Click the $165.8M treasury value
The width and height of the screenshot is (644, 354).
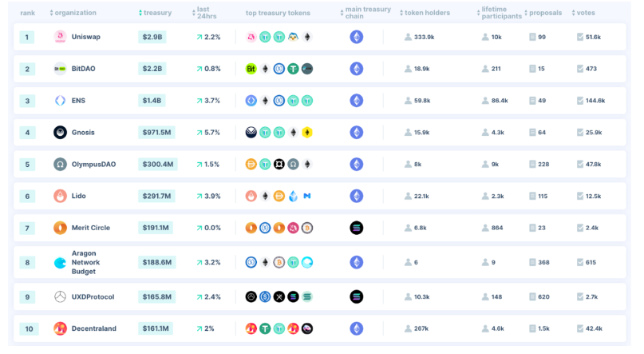click(x=157, y=296)
